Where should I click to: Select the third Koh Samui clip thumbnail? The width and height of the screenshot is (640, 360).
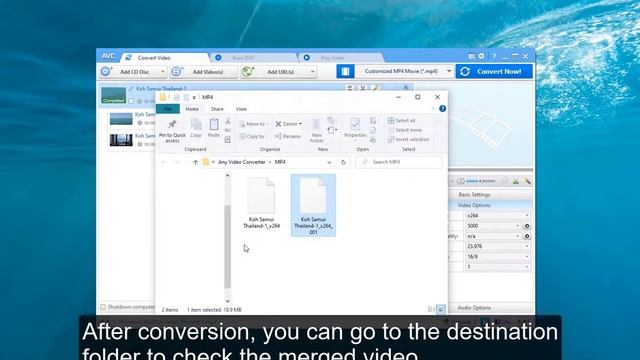(121, 140)
